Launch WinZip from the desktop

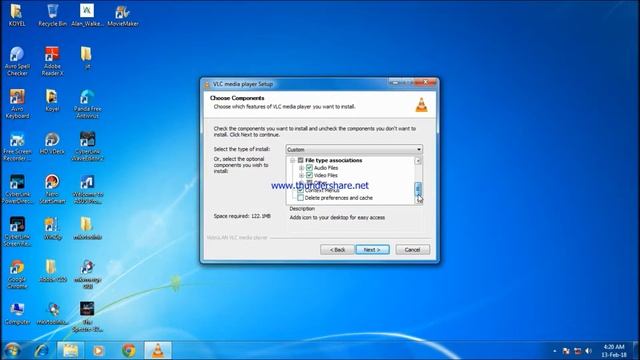(x=52, y=229)
